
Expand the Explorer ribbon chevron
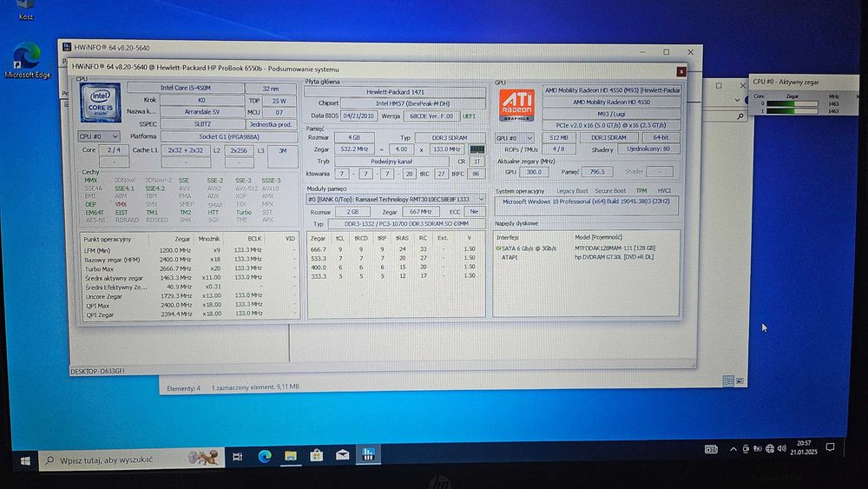[737, 100]
